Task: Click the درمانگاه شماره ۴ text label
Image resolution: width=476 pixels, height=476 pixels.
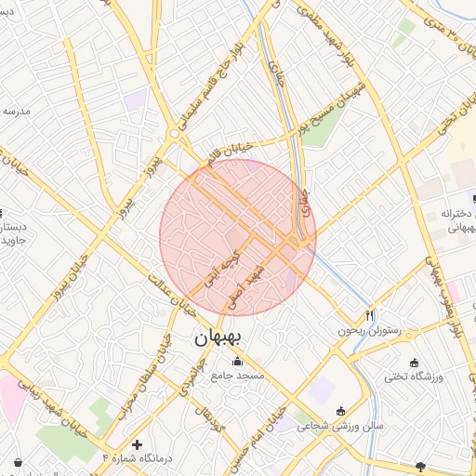Action: (x=138, y=458)
